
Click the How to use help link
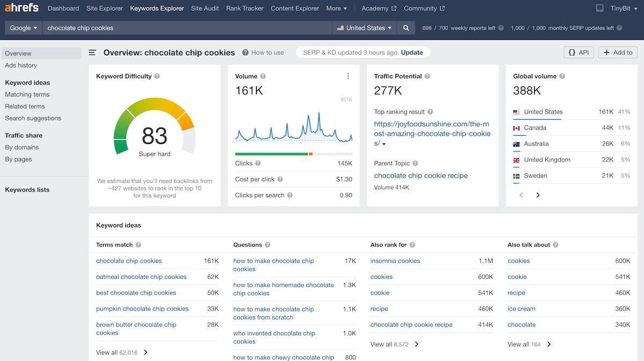coord(263,53)
